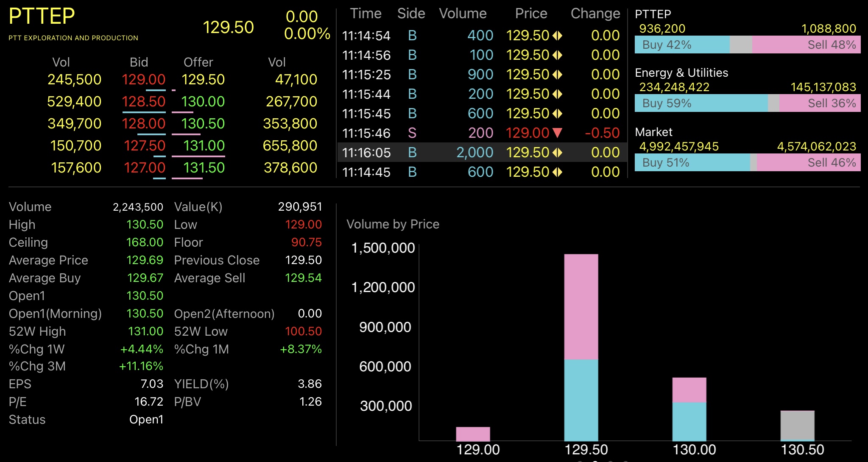Select the highlighted 11:16:05 trade row
The height and width of the screenshot is (462, 868).
click(x=482, y=153)
